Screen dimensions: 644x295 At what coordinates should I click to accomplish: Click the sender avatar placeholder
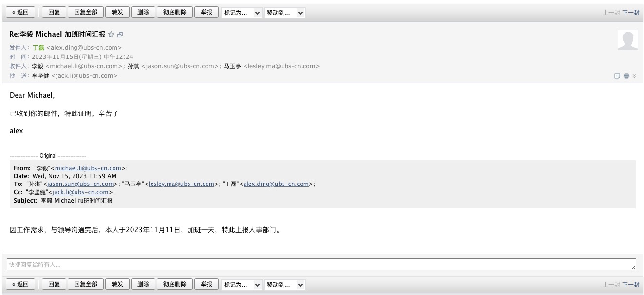[627, 40]
